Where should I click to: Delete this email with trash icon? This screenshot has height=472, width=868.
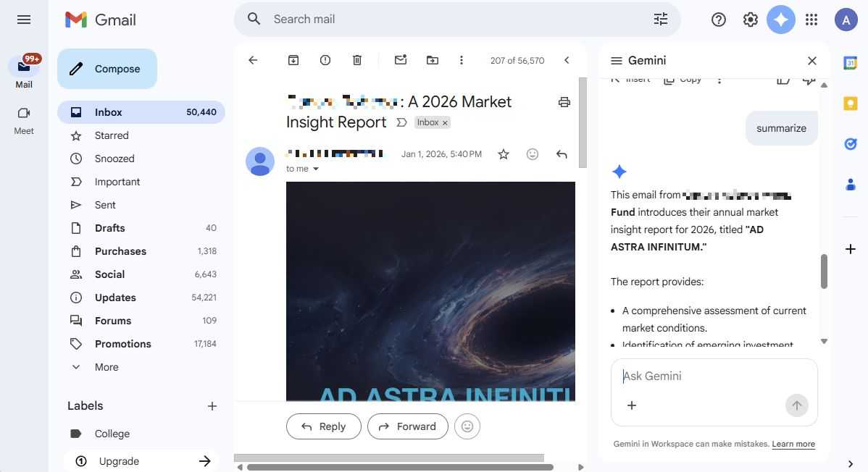click(x=357, y=60)
